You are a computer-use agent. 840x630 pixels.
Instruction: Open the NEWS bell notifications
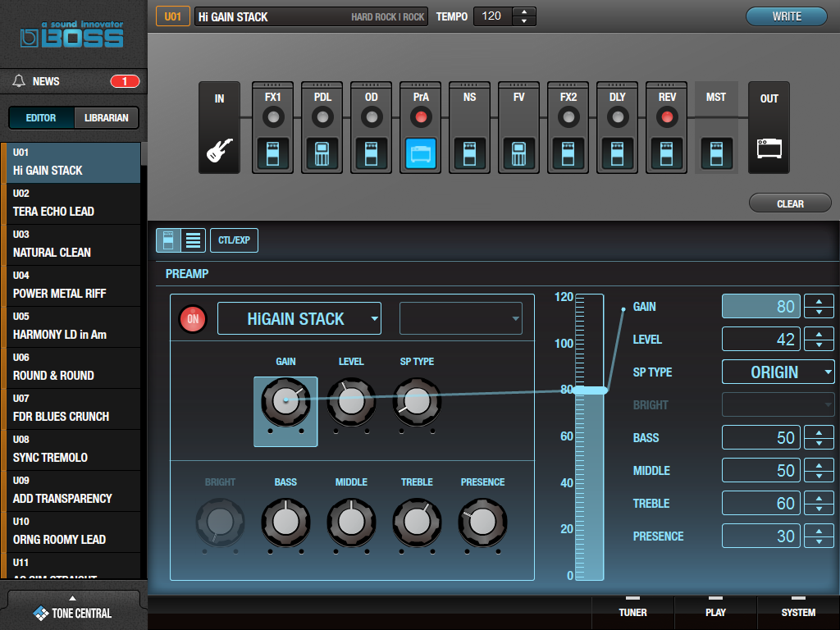click(20, 81)
